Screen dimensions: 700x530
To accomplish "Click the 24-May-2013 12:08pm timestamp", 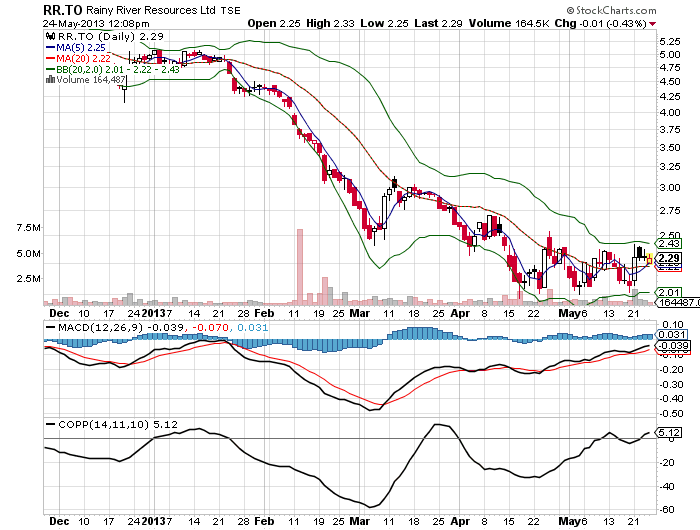I will tap(96, 23).
